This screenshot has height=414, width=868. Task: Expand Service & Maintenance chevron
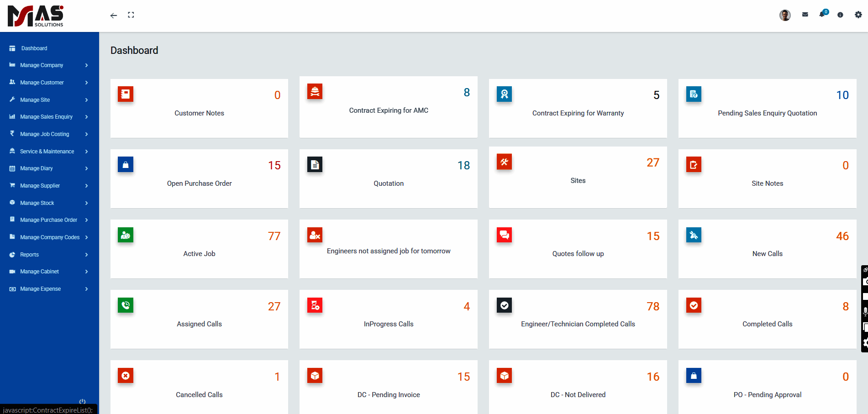pyautogui.click(x=86, y=152)
